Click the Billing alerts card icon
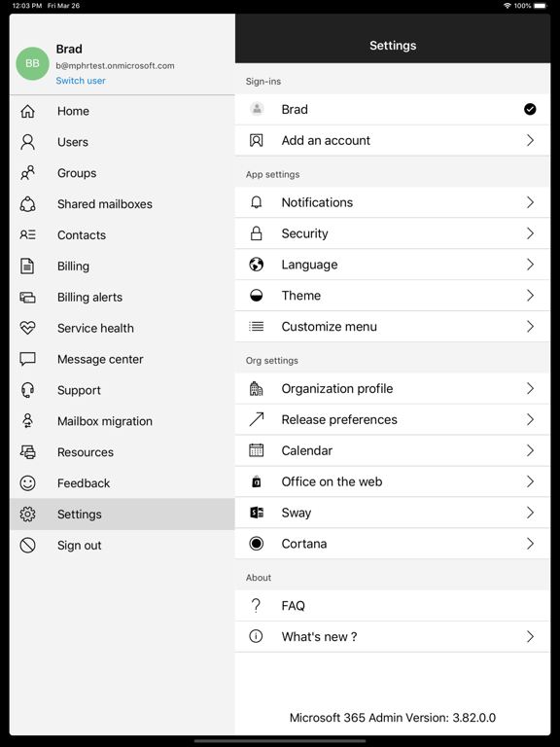 (x=27, y=298)
